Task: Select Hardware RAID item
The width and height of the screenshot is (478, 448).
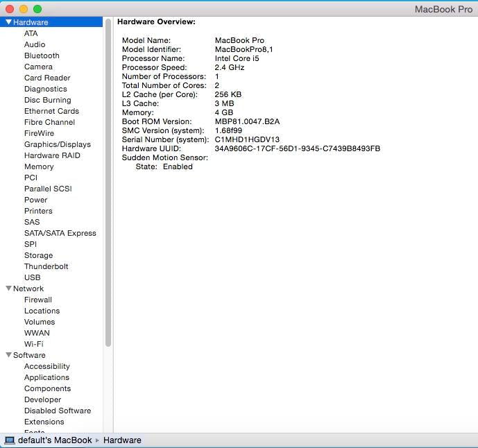Action: [x=52, y=155]
